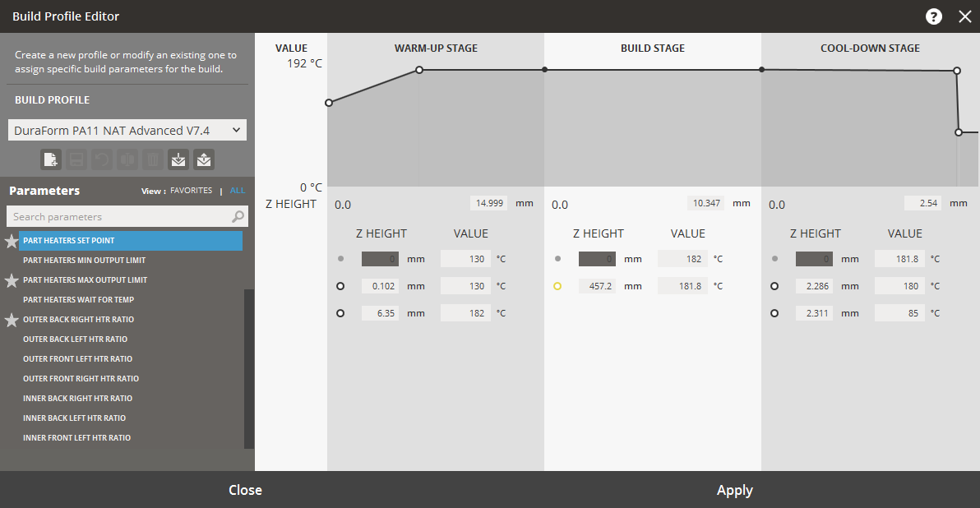Click the save profile icon
This screenshot has width=980, height=508.
[76, 159]
